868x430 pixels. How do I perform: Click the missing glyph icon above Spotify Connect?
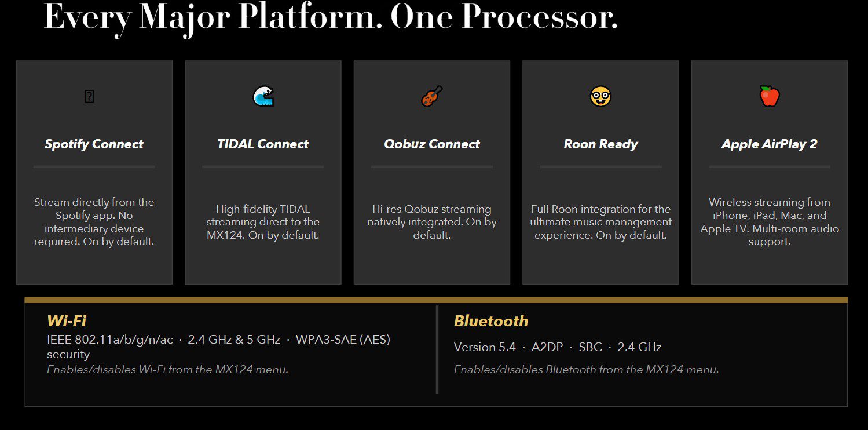point(89,97)
